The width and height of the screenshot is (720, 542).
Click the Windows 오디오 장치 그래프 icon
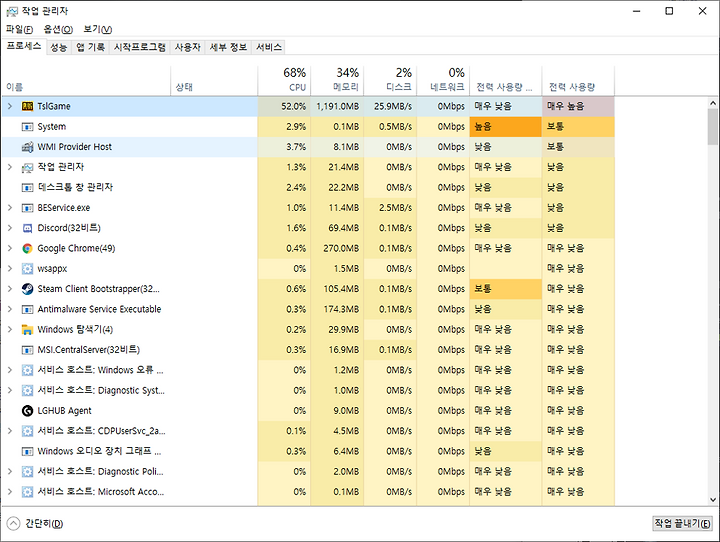point(28,451)
